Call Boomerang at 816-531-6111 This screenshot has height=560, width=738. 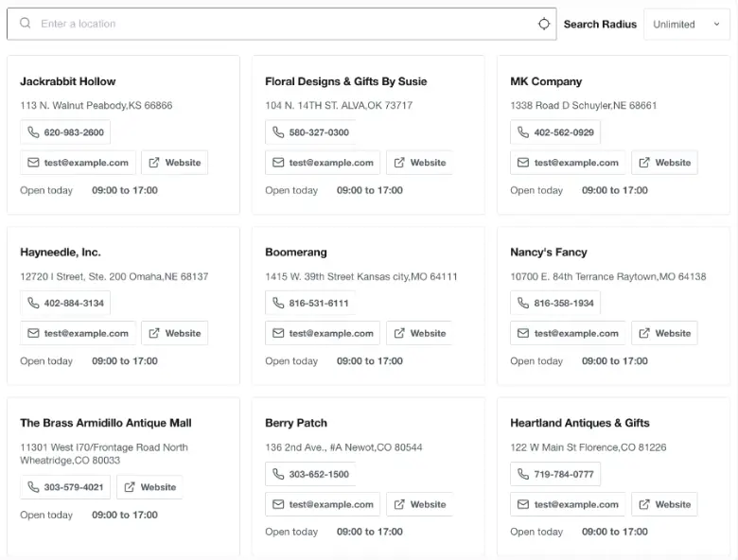(x=310, y=303)
